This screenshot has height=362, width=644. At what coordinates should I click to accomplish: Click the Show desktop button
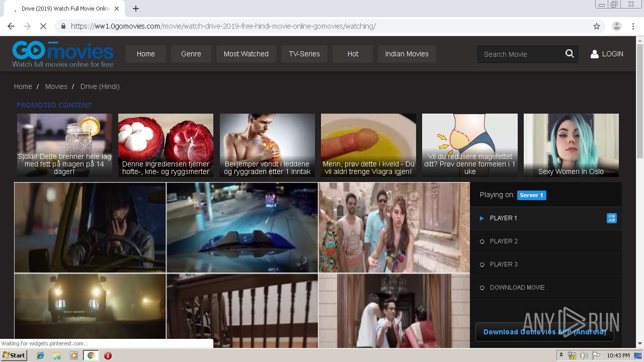click(x=638, y=355)
